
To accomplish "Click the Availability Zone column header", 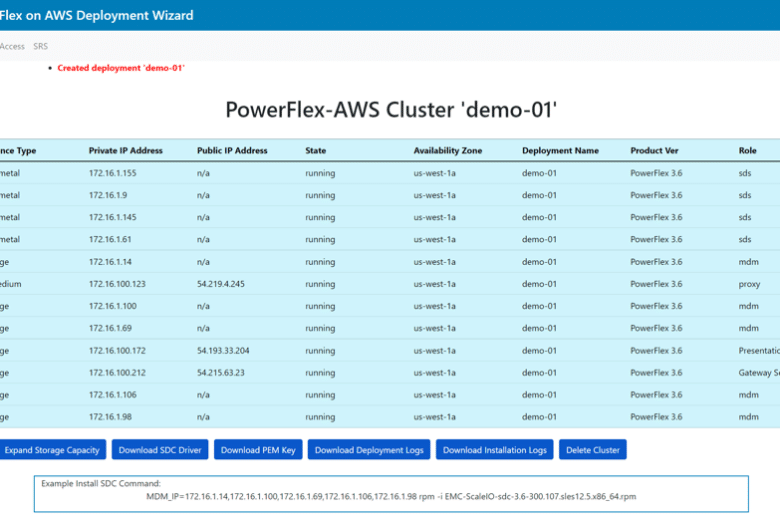I will point(448,150).
